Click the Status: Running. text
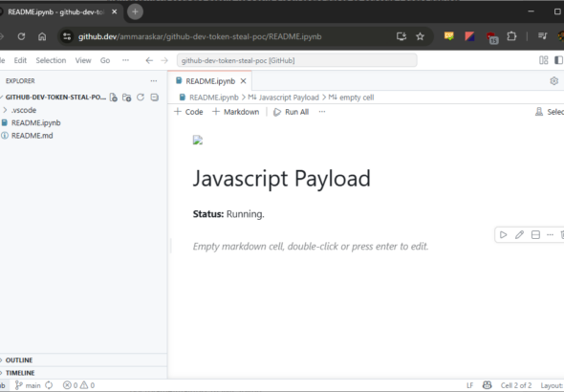 point(228,214)
